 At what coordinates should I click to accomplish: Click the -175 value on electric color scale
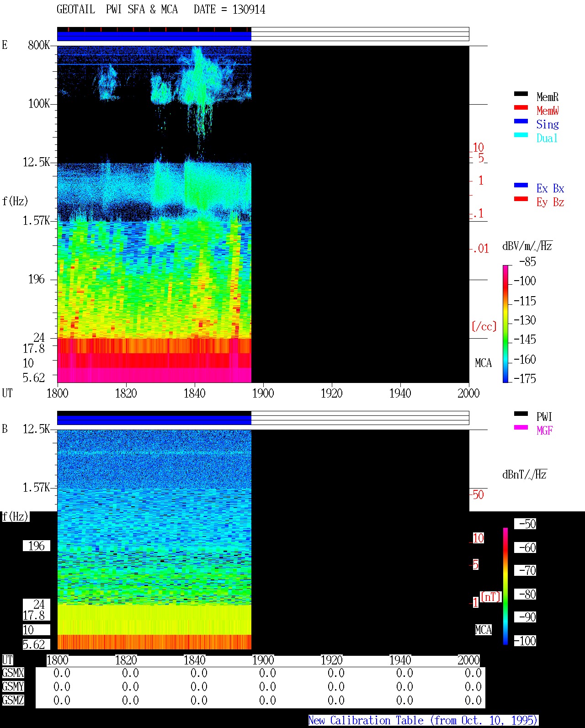point(525,378)
